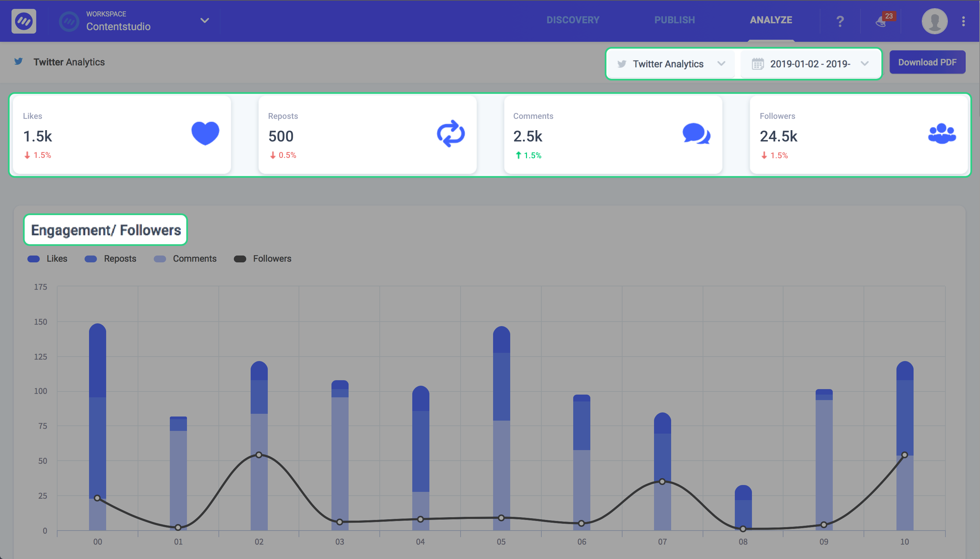
Task: Click the user profile avatar
Action: pyautogui.click(x=934, y=21)
